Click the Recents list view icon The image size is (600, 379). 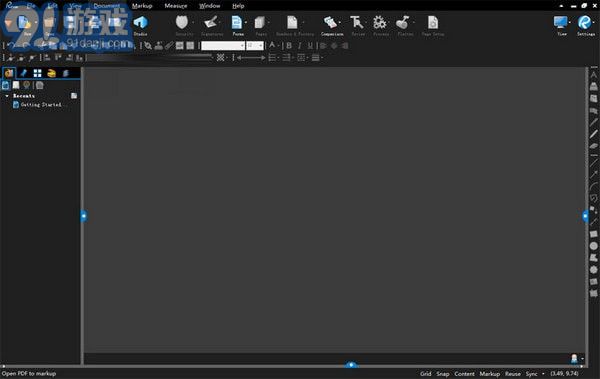74,96
